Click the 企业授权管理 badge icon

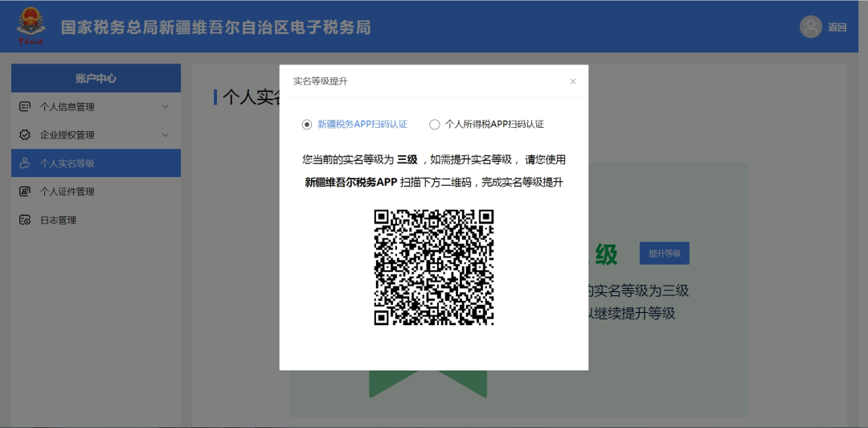click(25, 134)
